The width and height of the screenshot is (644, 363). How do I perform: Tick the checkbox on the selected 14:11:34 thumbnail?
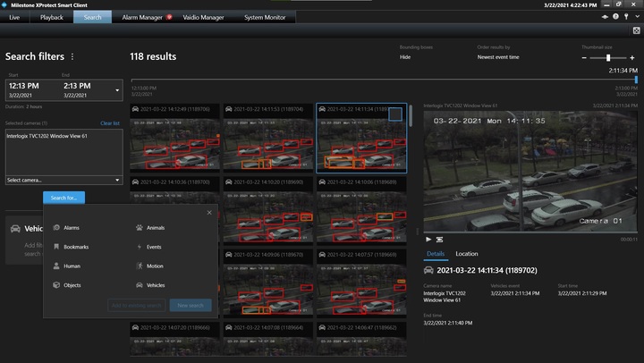pyautogui.click(x=394, y=114)
